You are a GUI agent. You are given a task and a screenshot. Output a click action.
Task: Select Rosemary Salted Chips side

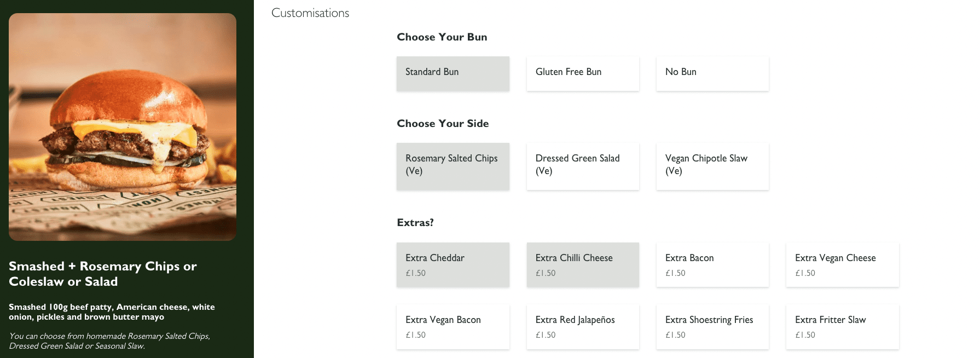(452, 165)
